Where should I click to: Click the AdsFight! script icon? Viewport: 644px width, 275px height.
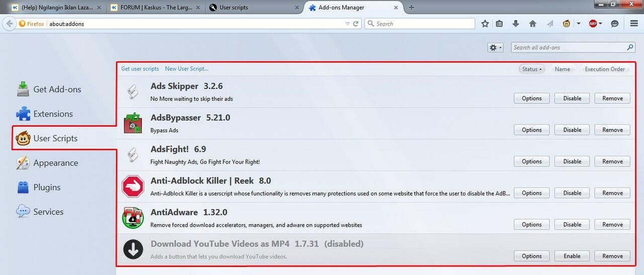click(133, 155)
